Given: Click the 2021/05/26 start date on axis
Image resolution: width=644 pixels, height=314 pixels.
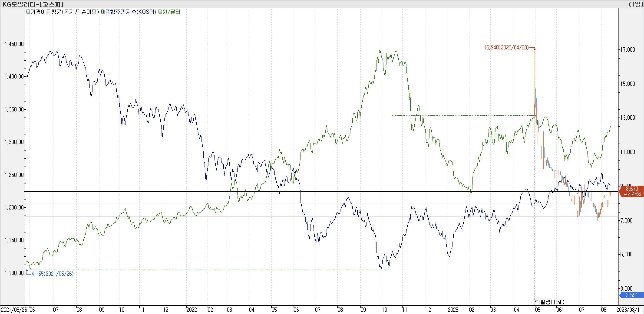Looking at the screenshot, I should (x=14, y=310).
